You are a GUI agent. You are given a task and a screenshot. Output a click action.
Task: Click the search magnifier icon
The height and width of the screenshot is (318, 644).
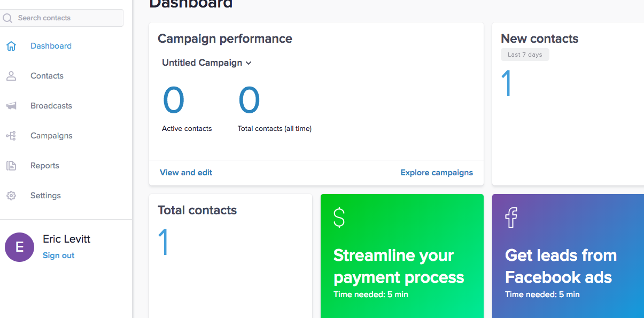click(x=7, y=18)
